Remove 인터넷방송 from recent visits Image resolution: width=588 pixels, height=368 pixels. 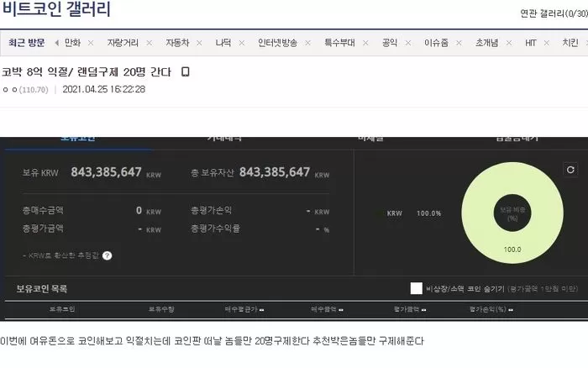tap(308, 43)
